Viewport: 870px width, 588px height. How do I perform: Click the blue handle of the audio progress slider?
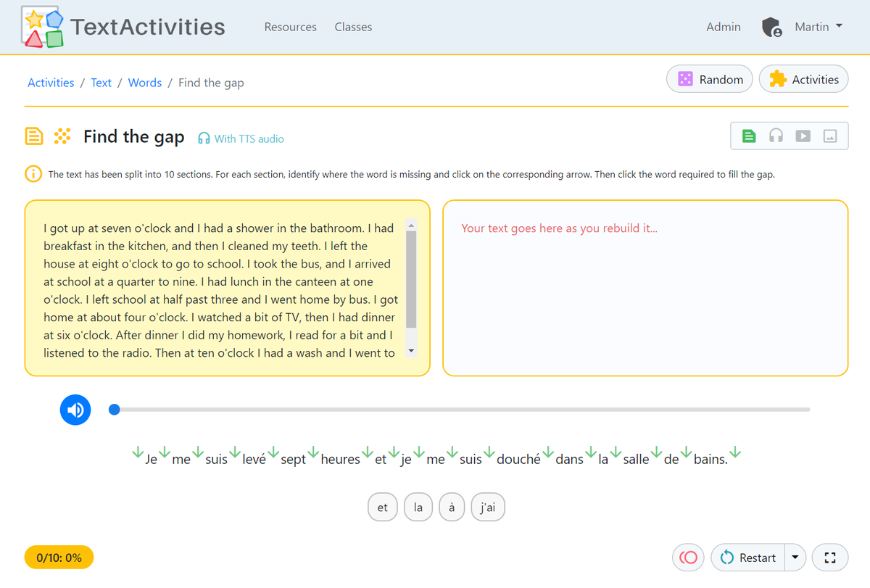coord(114,410)
